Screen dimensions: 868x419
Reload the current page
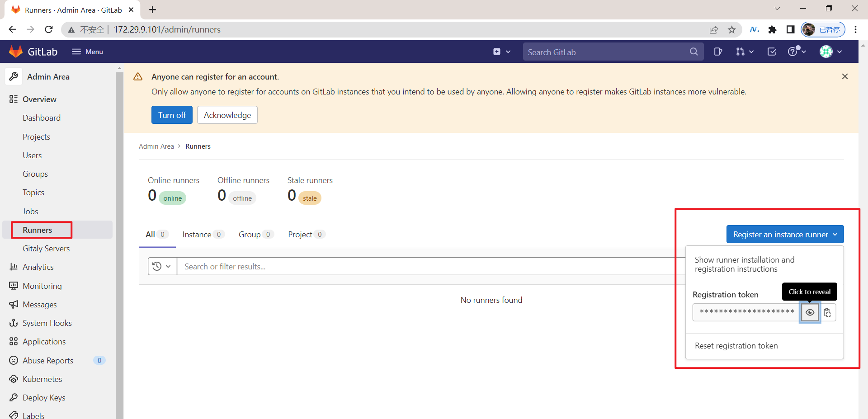coord(49,29)
